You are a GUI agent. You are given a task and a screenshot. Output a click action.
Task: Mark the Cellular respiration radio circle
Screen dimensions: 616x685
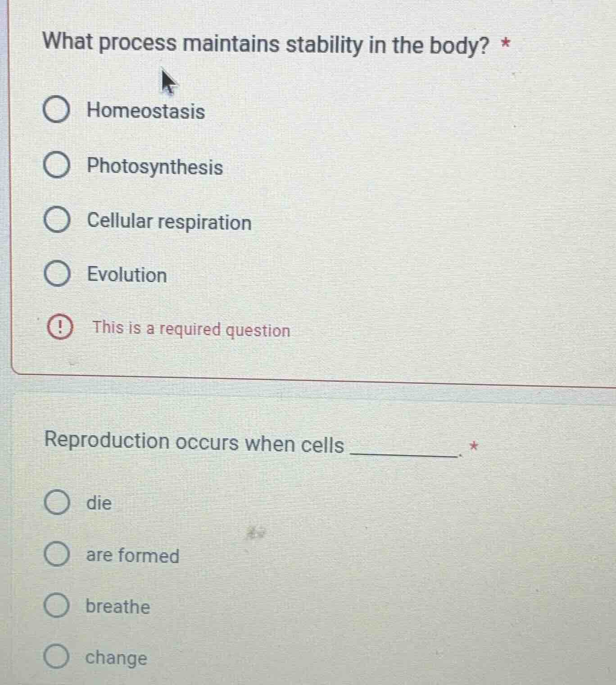(57, 221)
